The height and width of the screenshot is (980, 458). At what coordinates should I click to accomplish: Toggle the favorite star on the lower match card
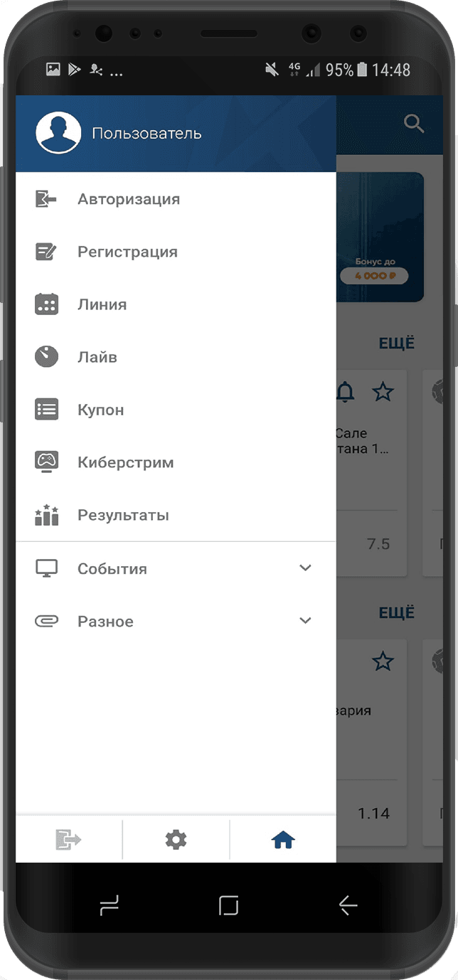pyautogui.click(x=383, y=661)
